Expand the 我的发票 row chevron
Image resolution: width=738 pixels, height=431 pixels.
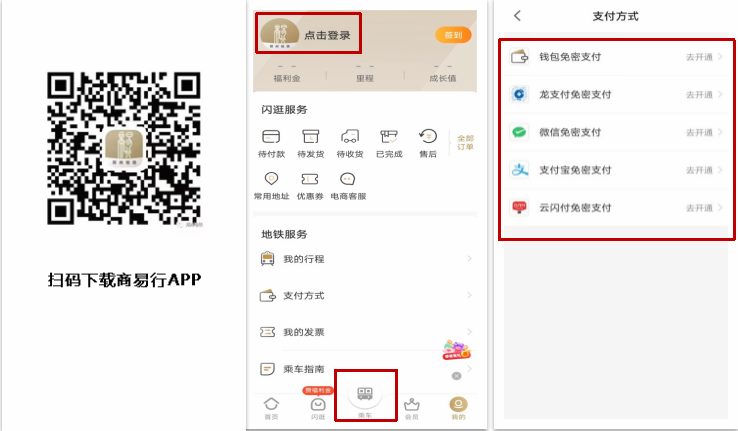coord(469,332)
